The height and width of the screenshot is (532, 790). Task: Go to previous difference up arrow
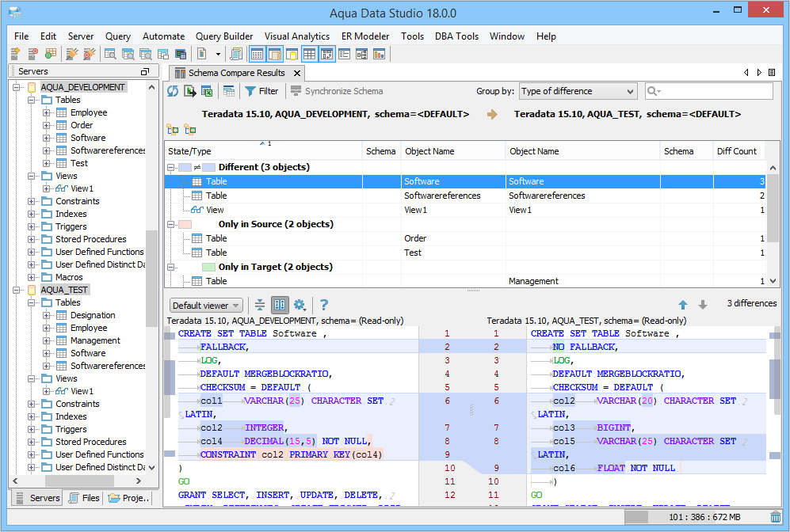[x=683, y=305]
